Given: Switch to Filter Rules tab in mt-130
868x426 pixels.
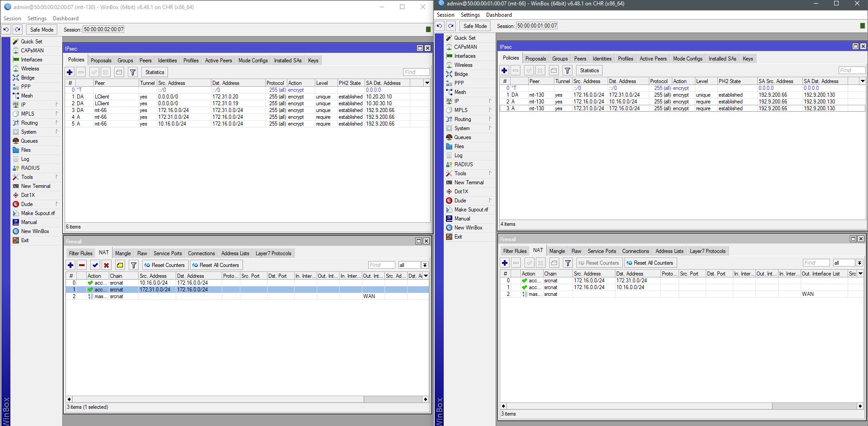Looking at the screenshot, I should [x=80, y=253].
